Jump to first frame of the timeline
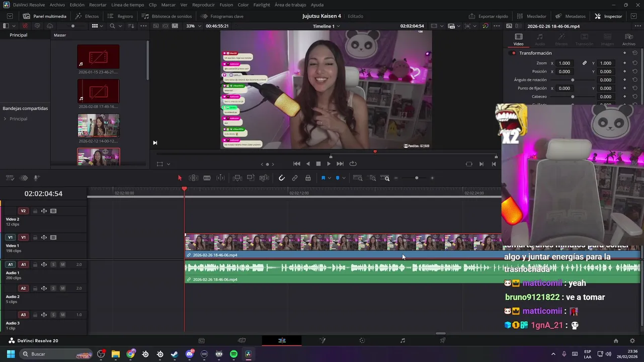The width and height of the screenshot is (644, 362). (x=297, y=164)
